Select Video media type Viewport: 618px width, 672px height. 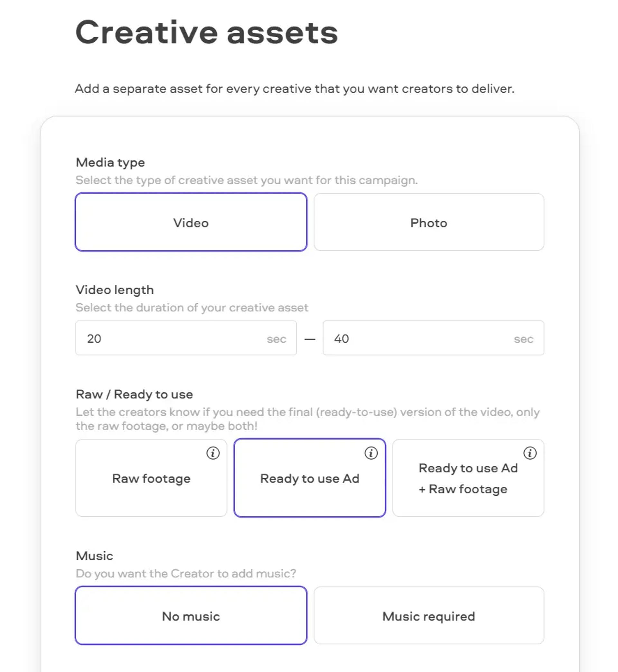[191, 222]
